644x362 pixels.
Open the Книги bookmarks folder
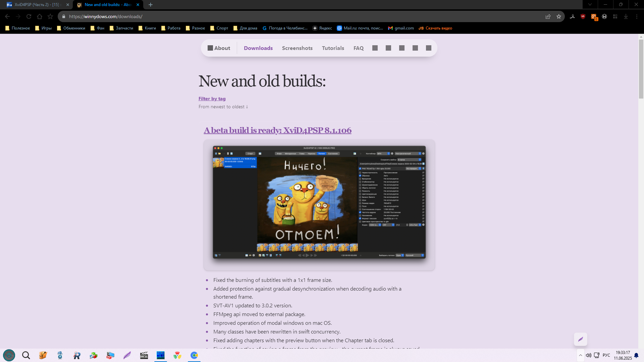(147, 28)
